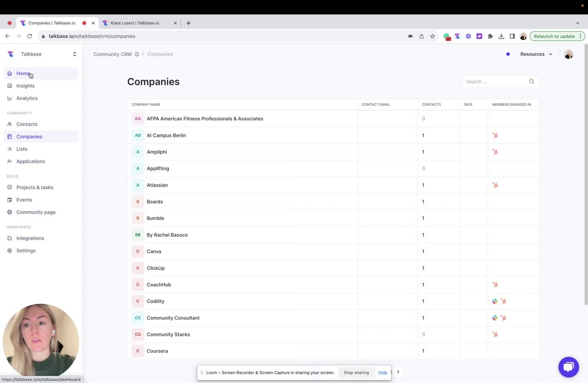Open the Applifting company row

coord(333,169)
